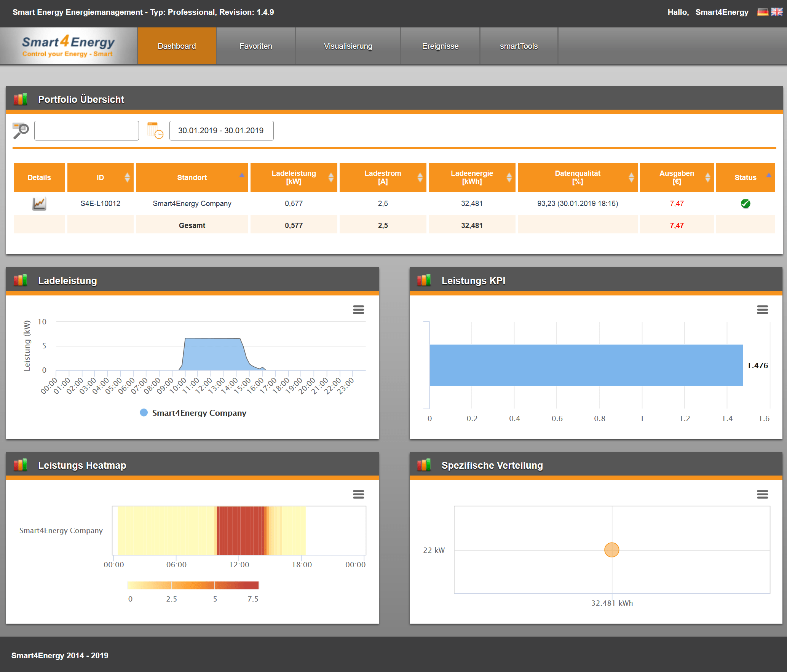
Task: Sort table by Ladeleistung [kW] column
Action: pos(294,177)
